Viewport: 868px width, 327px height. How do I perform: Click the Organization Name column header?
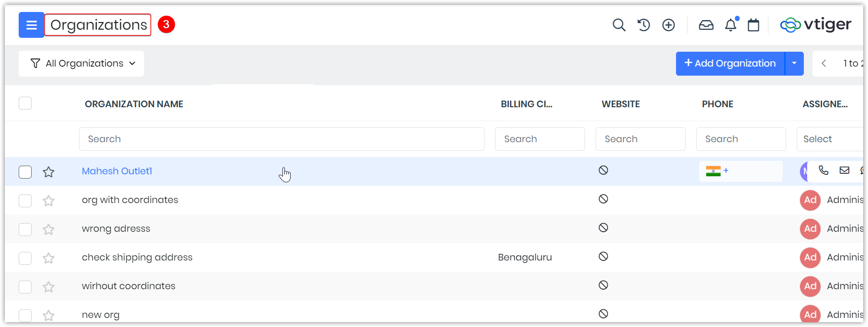(134, 104)
